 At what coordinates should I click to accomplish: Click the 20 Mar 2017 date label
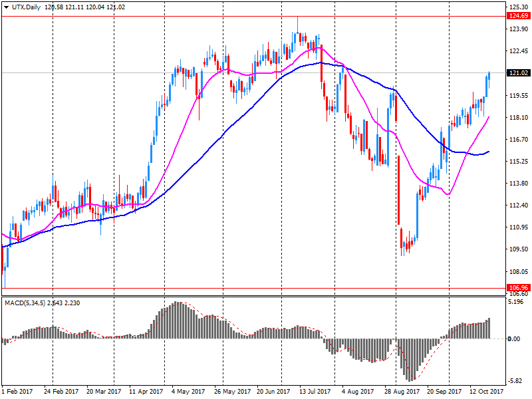[x=104, y=392]
